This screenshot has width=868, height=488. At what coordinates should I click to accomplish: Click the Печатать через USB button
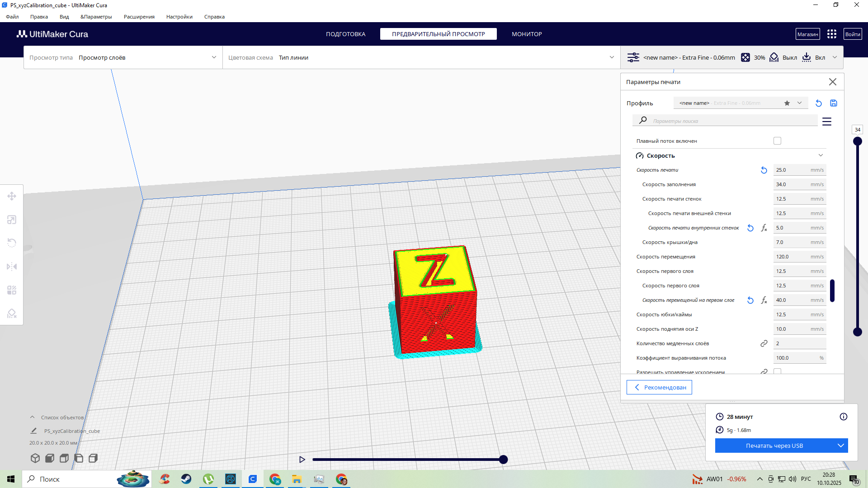pos(774,446)
